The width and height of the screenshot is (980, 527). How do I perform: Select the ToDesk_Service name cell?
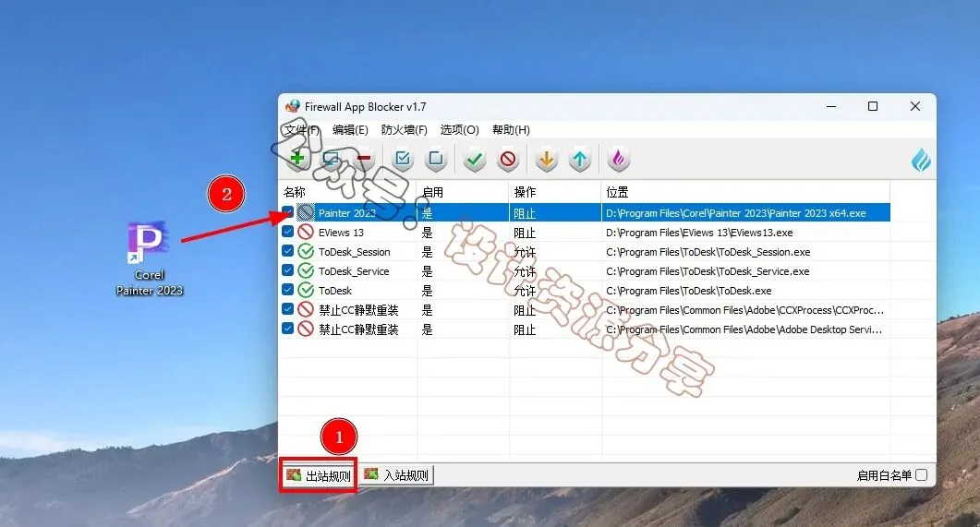tap(354, 271)
